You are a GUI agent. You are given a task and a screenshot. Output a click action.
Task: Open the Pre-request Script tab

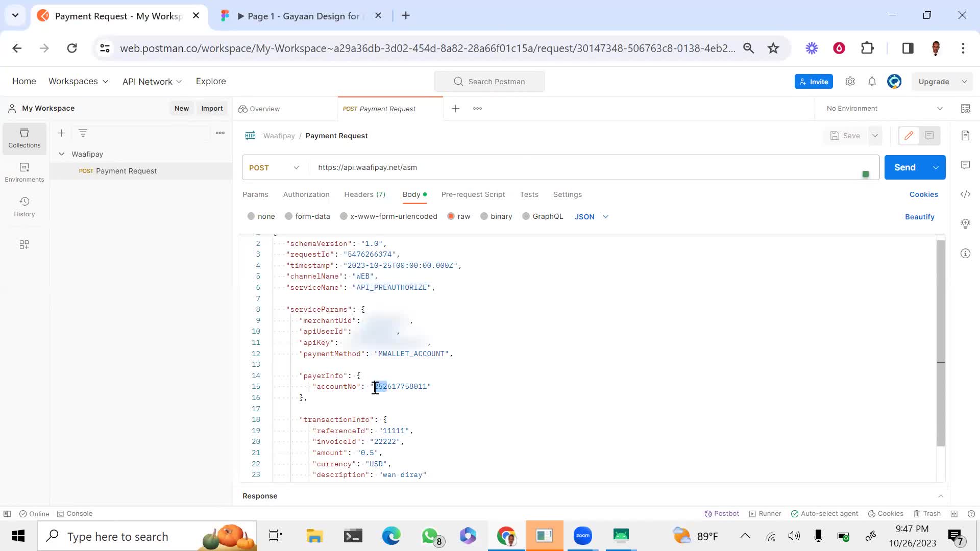point(473,194)
